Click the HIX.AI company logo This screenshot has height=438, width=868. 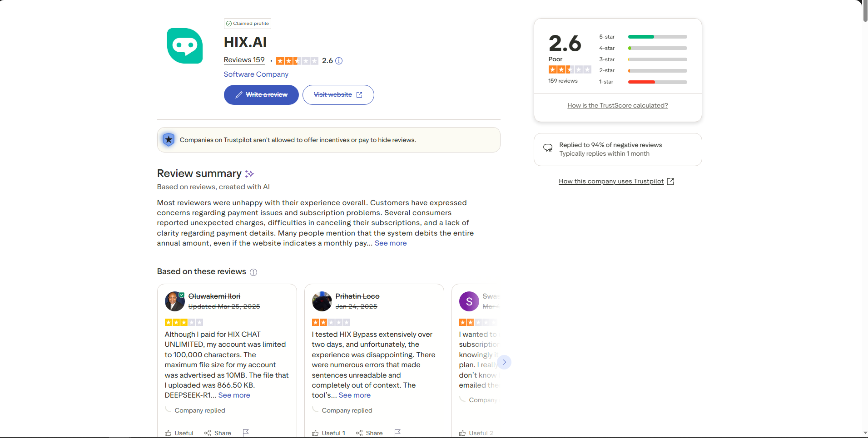(x=184, y=46)
